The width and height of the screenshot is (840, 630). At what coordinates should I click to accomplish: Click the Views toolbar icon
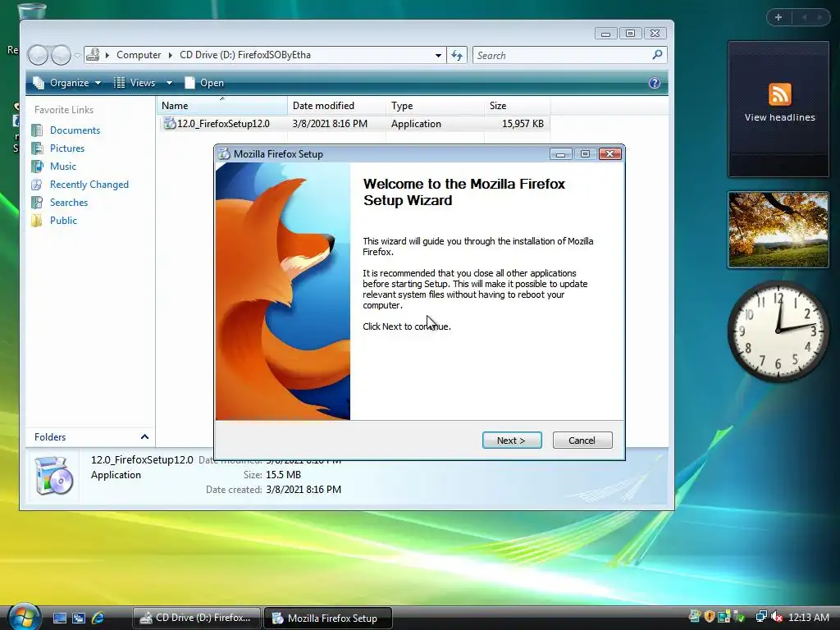(120, 83)
